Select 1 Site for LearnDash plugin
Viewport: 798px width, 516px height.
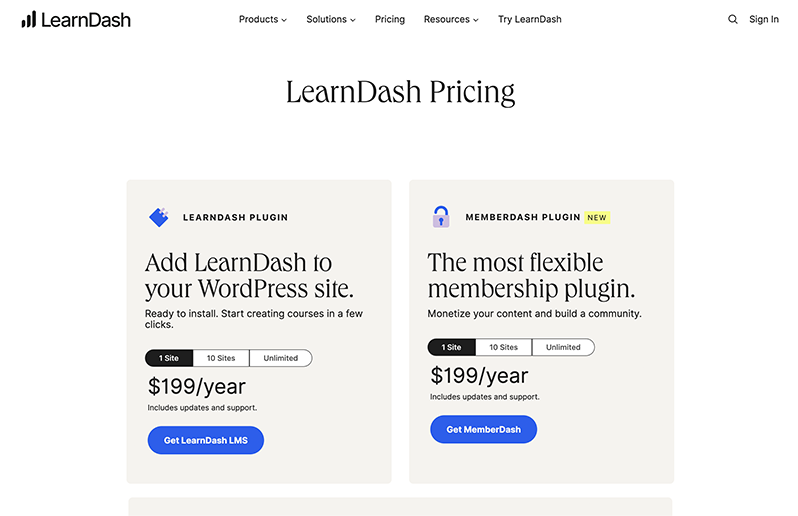point(169,358)
